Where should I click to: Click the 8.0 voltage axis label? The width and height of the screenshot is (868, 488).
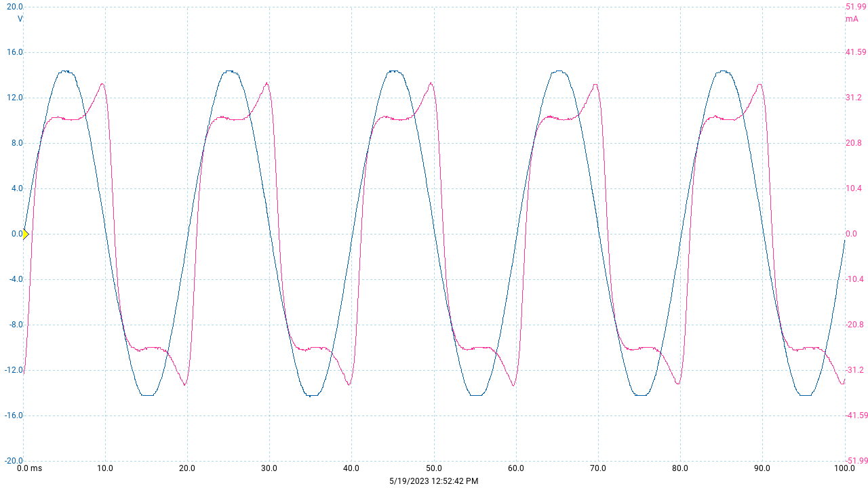pyautogui.click(x=17, y=143)
